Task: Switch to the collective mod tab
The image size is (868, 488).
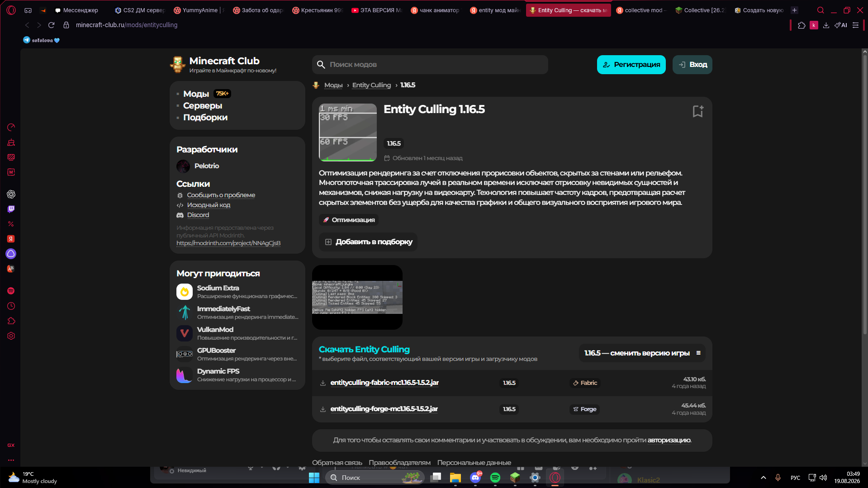Action: point(641,10)
